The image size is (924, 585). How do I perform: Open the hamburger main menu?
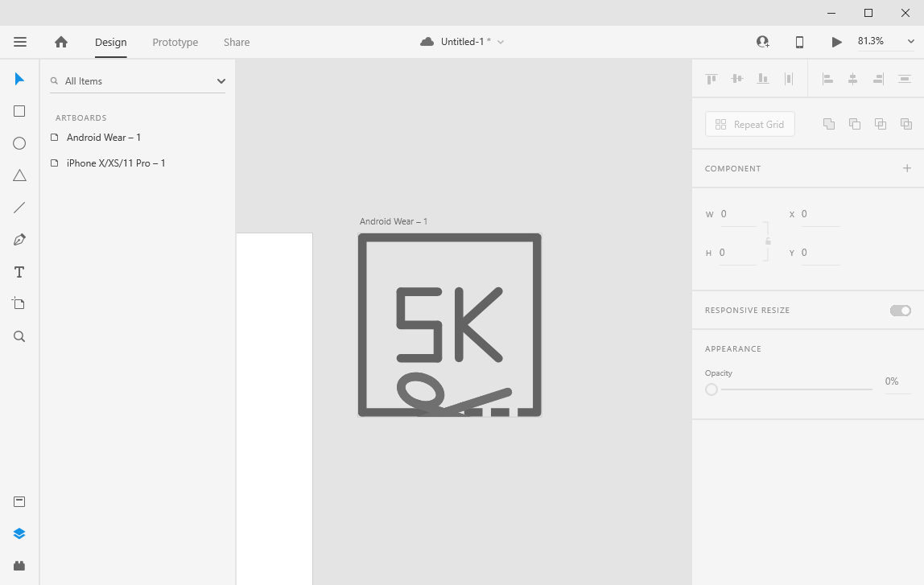tap(20, 42)
